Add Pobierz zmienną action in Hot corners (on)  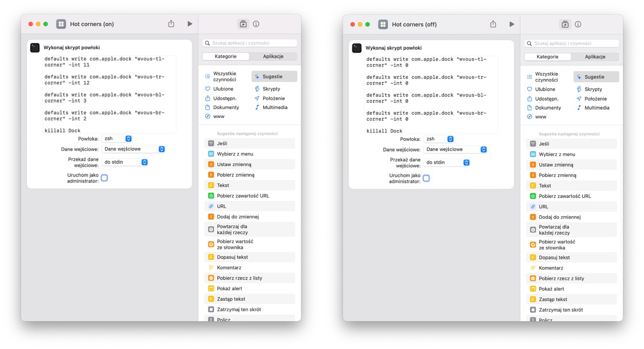(250, 175)
